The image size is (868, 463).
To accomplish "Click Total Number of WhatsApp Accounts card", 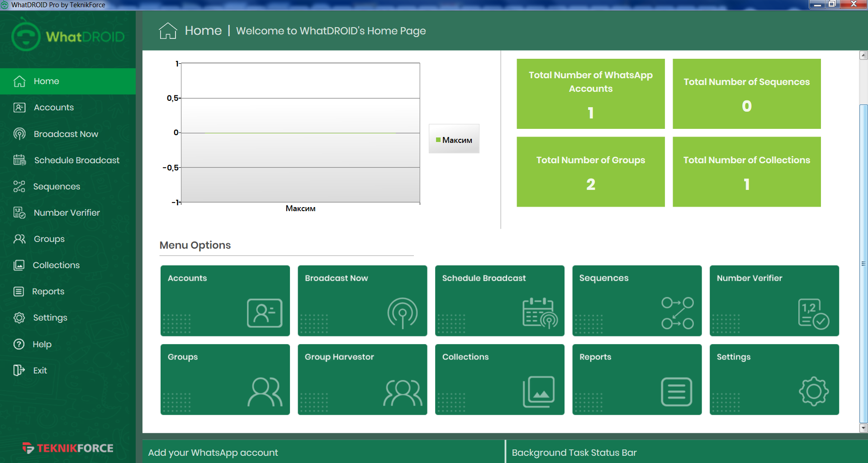I will pos(591,94).
